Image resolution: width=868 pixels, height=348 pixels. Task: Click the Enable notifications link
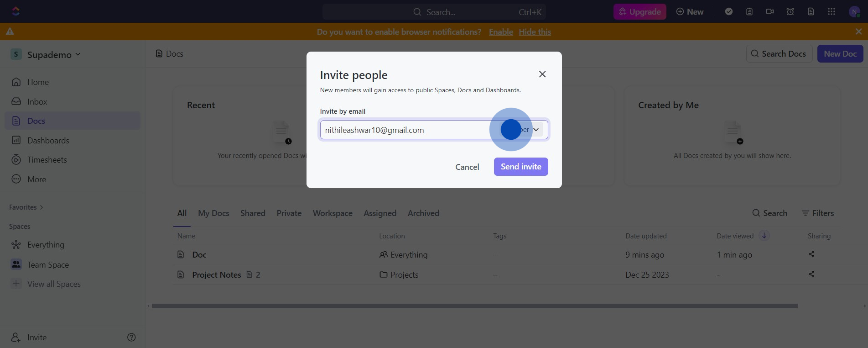[x=501, y=32]
